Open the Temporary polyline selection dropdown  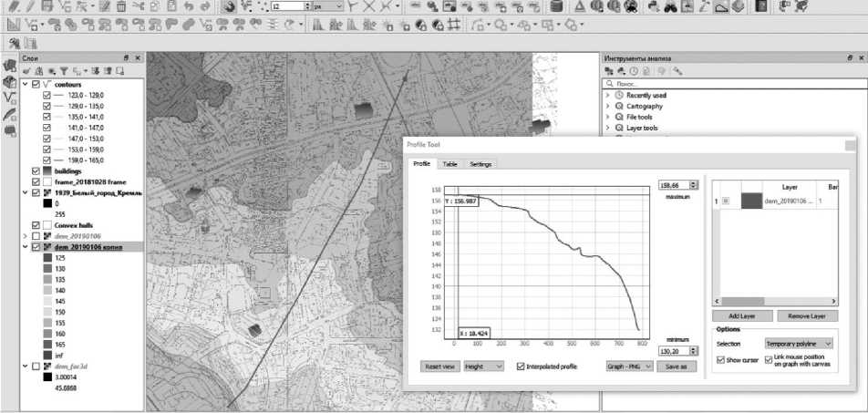point(799,344)
